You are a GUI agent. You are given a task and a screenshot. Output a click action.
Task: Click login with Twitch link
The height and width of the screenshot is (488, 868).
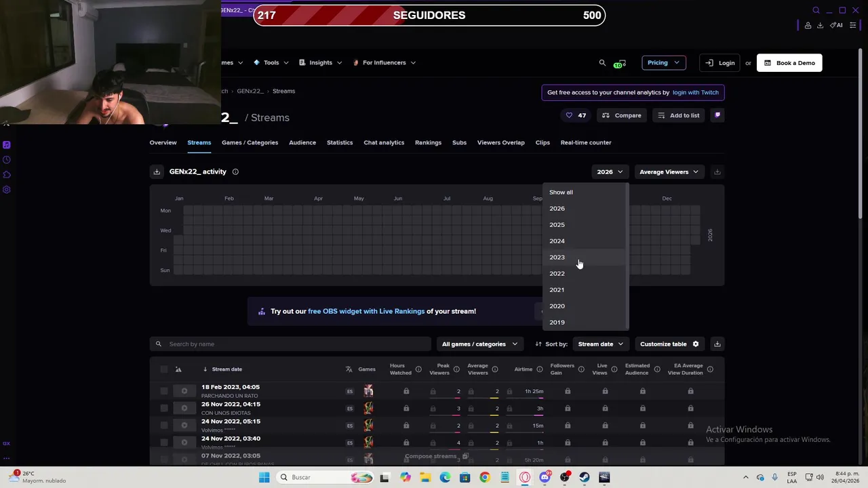(x=695, y=92)
